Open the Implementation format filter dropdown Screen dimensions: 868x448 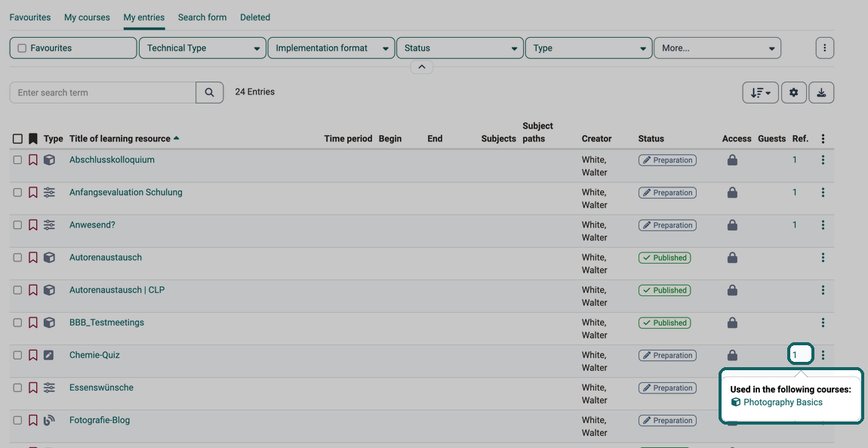click(x=331, y=48)
